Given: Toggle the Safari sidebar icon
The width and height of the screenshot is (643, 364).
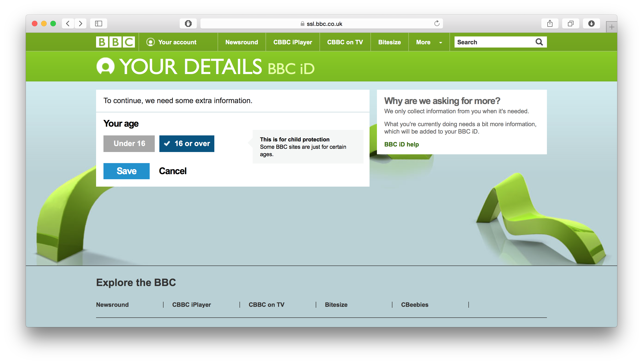Looking at the screenshot, I should (x=98, y=24).
